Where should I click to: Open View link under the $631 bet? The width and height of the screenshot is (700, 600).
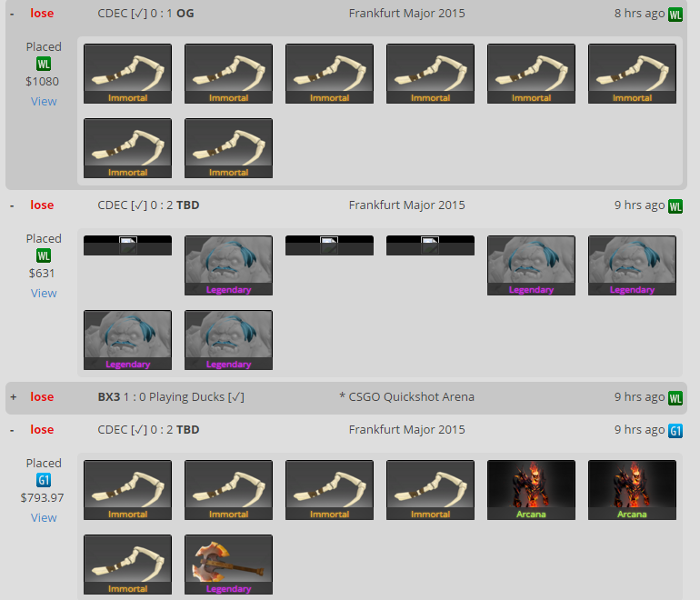pos(44,294)
